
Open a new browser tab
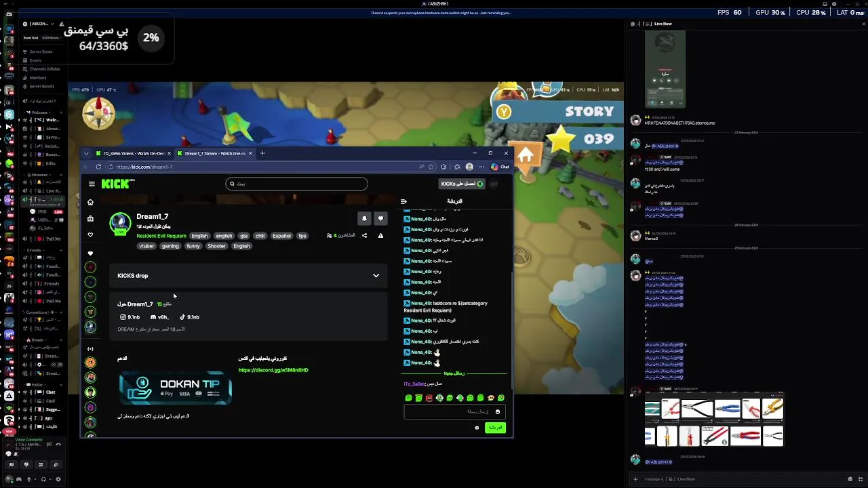click(262, 153)
